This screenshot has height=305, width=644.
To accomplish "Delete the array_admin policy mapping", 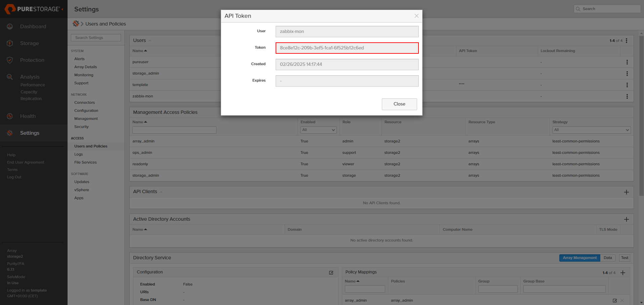I will 622,301.
